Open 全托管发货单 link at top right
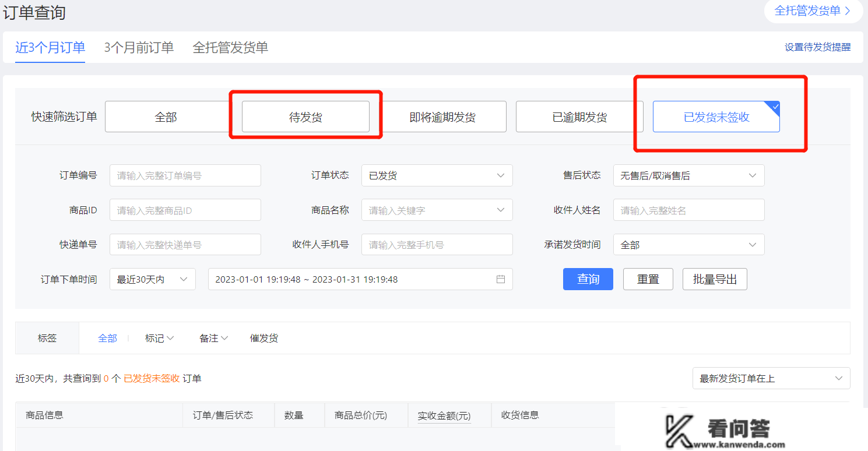The width and height of the screenshot is (868, 451). tap(813, 10)
